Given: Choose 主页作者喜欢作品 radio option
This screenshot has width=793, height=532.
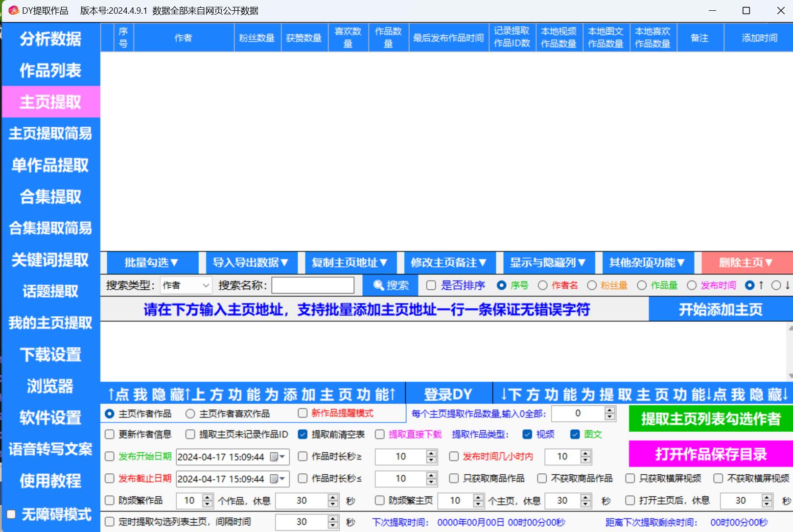Looking at the screenshot, I should coord(190,414).
